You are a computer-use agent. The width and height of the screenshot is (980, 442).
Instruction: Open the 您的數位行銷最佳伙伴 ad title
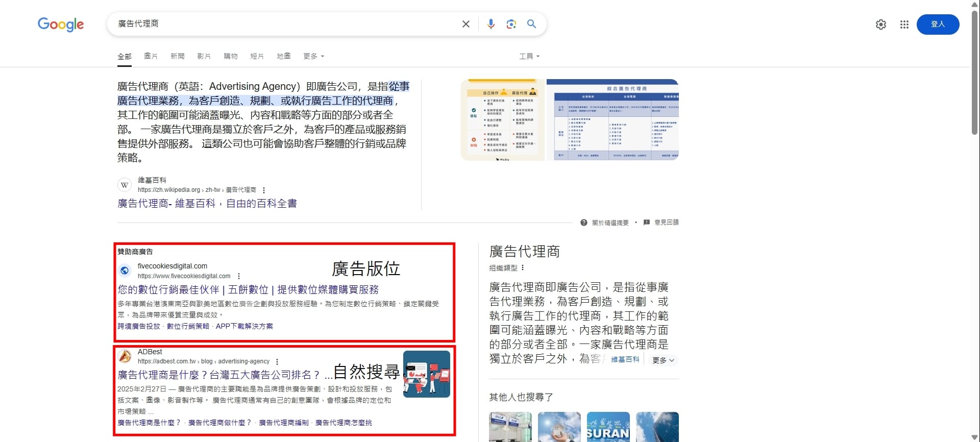tap(248, 290)
